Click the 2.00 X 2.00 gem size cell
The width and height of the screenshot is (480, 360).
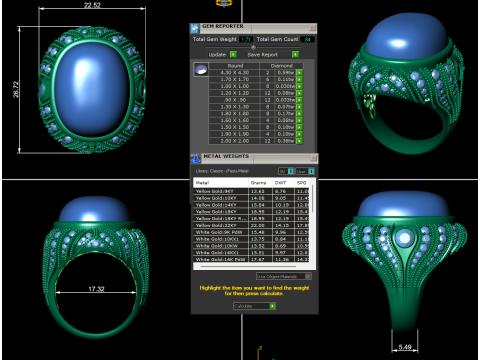235,141
